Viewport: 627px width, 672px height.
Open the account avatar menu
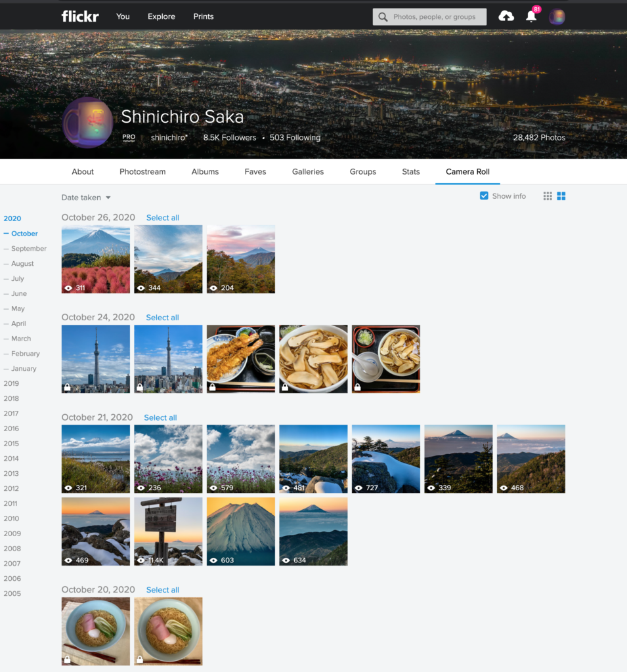[557, 17]
